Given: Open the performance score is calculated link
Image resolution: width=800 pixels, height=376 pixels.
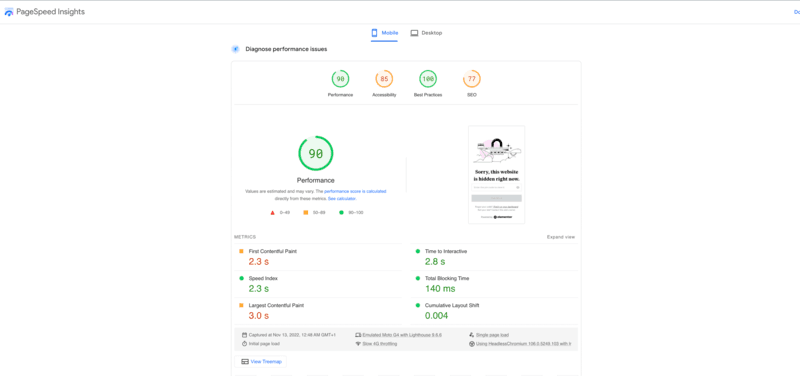Looking at the screenshot, I should point(355,191).
